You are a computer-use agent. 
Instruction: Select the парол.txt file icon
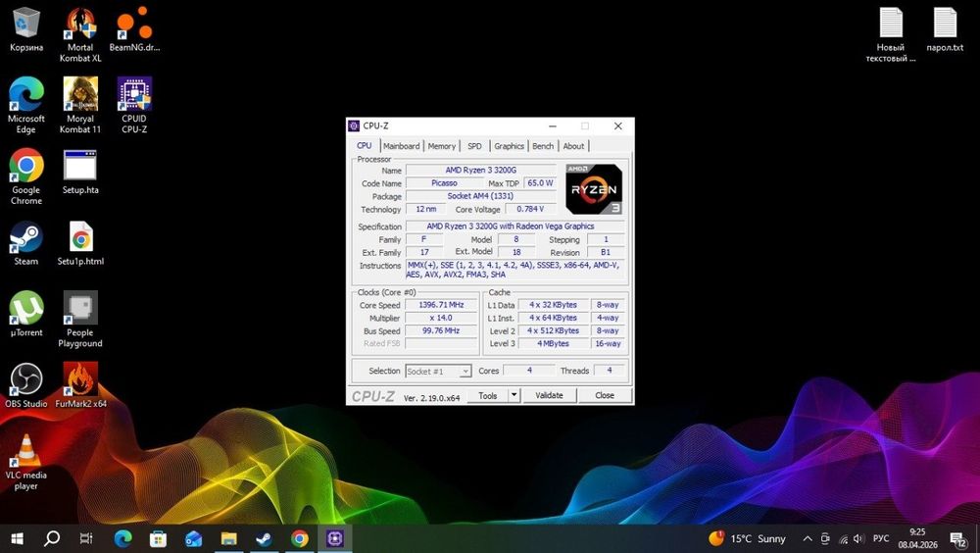point(945,30)
